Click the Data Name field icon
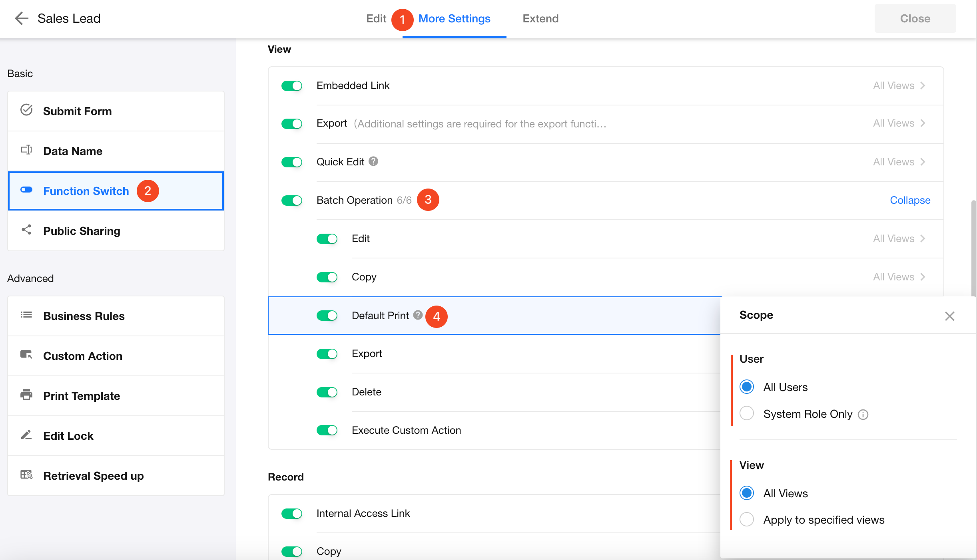The height and width of the screenshot is (560, 977). [26, 150]
